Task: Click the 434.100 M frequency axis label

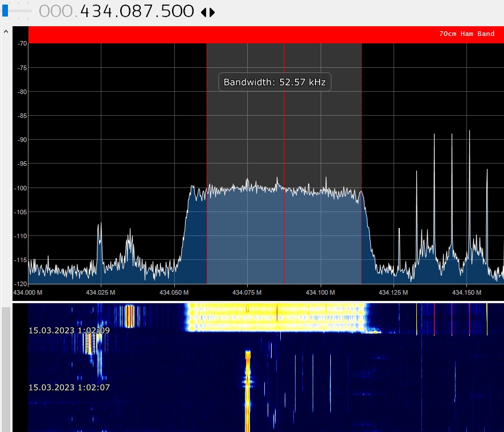Action: coord(320,292)
